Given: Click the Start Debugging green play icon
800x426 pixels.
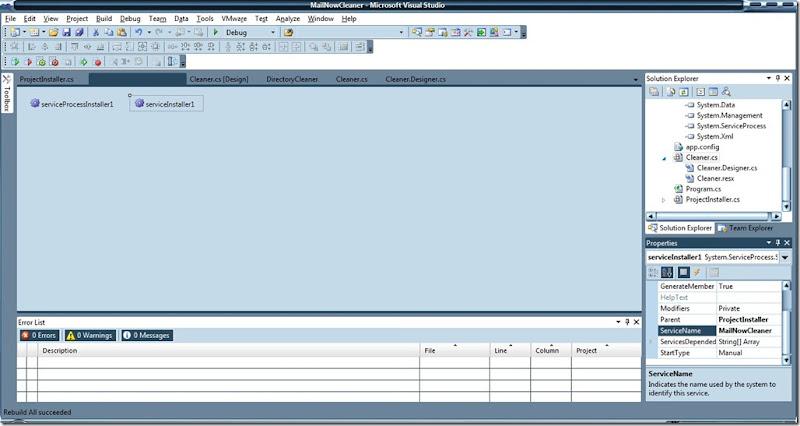Looking at the screenshot, I should coord(216,32).
